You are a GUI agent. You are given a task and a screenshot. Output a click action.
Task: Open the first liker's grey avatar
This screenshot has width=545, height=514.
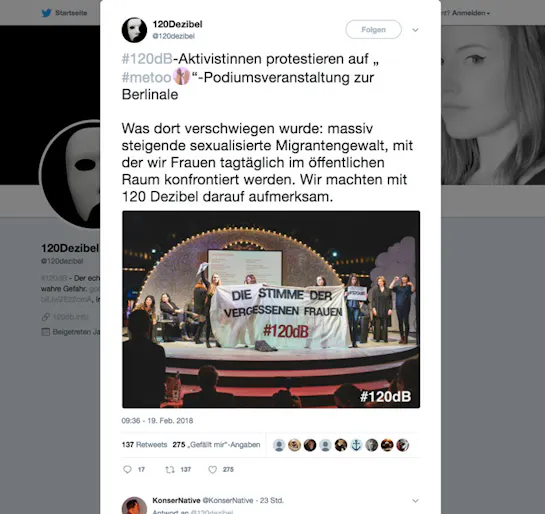click(x=279, y=445)
